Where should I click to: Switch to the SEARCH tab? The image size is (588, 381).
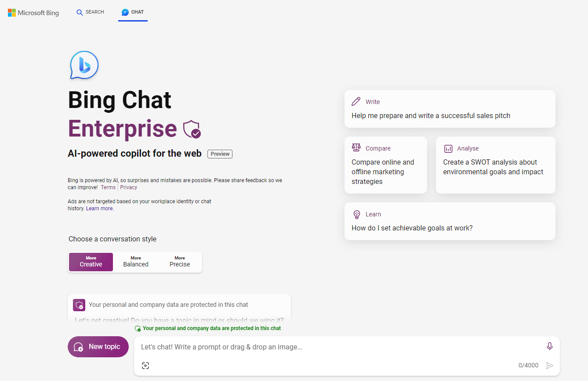[x=90, y=12]
